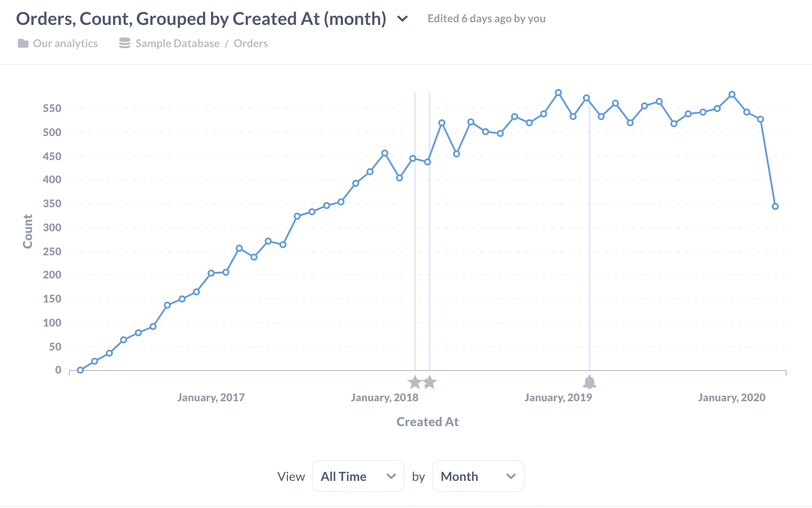This screenshot has height=508, width=812.
Task: Click the first star event marker below the chart
Action: click(414, 382)
